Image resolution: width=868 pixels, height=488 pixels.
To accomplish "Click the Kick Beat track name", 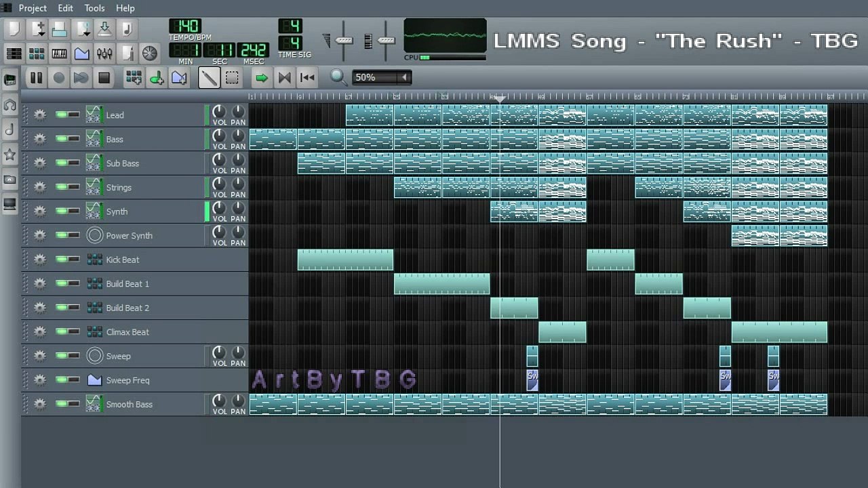I will pos(122,260).
